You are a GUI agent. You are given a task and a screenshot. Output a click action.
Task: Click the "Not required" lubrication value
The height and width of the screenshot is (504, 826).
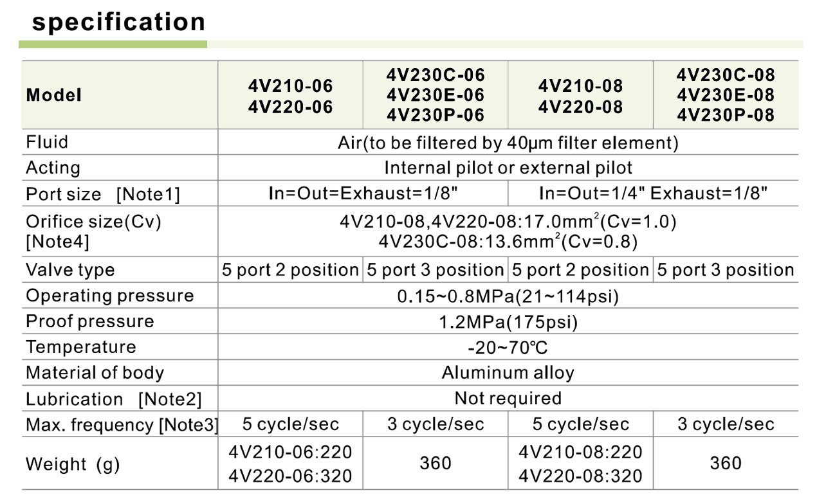(x=508, y=399)
